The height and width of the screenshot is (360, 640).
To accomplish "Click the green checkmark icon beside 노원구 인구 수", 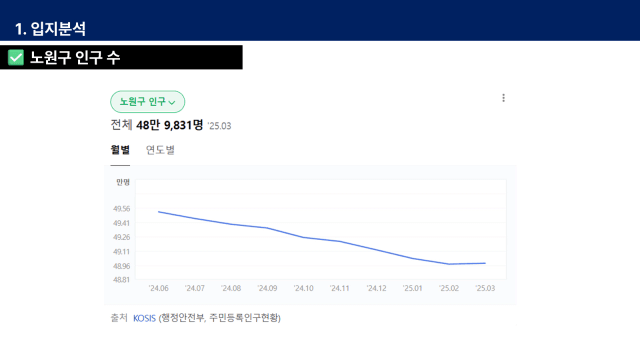I will tap(16, 58).
